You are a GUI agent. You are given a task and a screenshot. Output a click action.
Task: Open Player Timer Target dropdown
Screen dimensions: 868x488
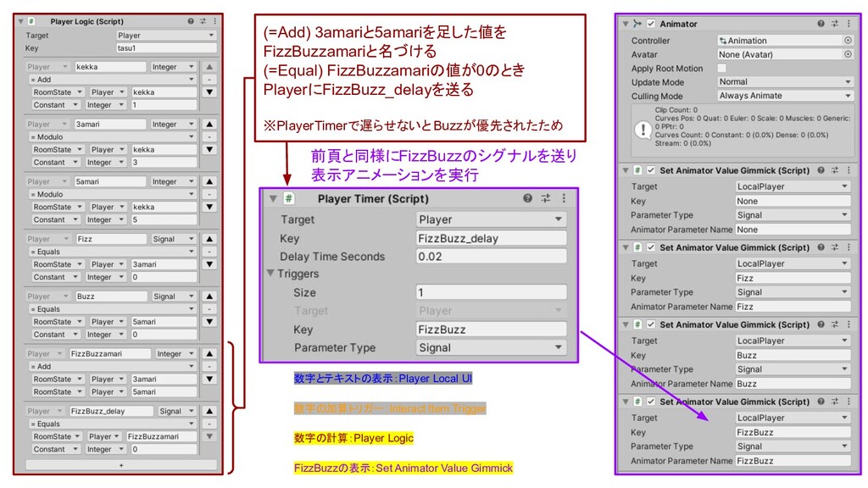coord(491,219)
